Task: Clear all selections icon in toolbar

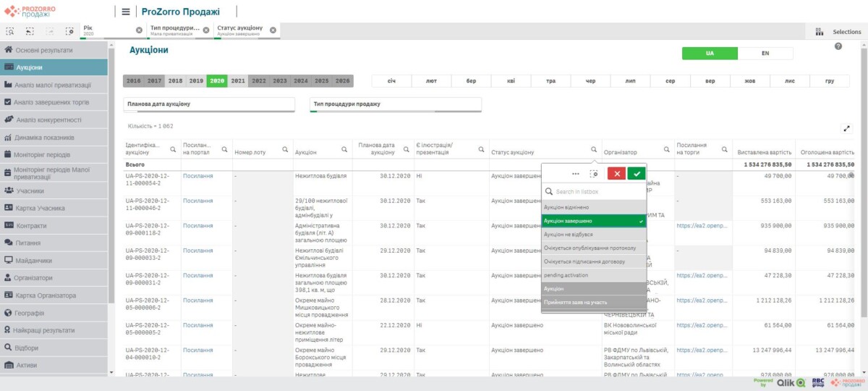Action: click(69, 31)
